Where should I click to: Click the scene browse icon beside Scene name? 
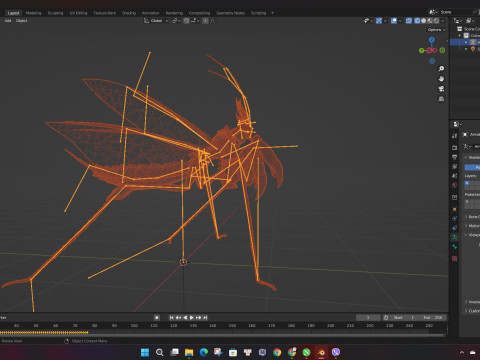click(433, 12)
